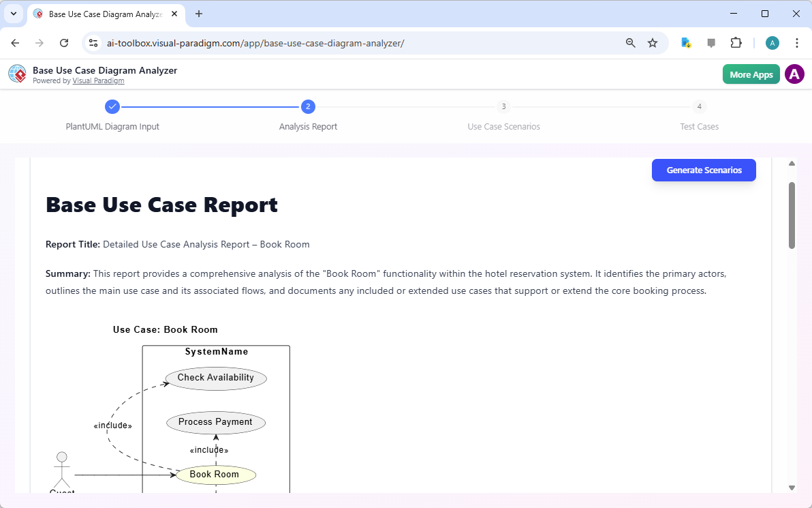
Task: Bookmark the page using the star icon
Action: [653, 42]
